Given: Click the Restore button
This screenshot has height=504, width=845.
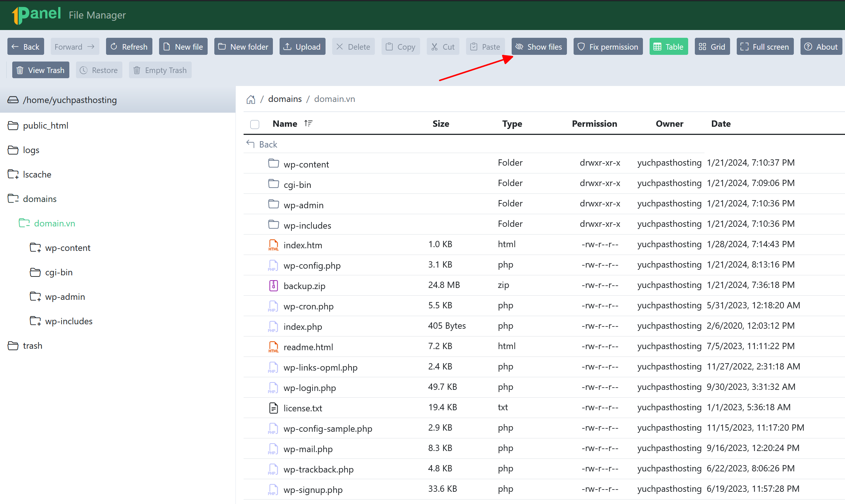Looking at the screenshot, I should (97, 70).
